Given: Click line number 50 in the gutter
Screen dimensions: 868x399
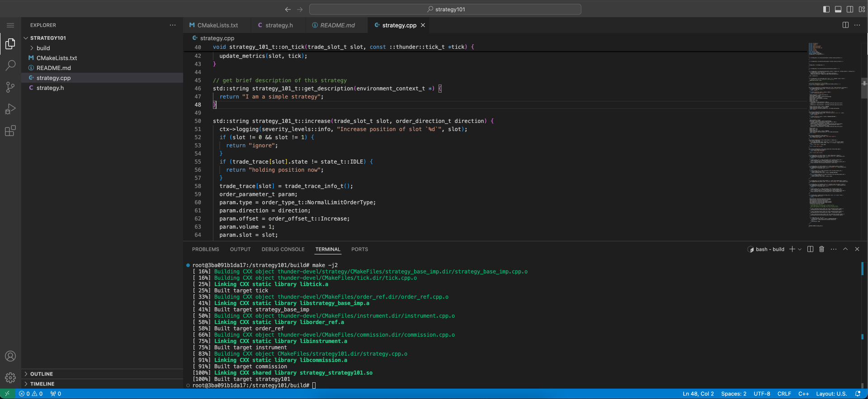Looking at the screenshot, I should point(198,121).
